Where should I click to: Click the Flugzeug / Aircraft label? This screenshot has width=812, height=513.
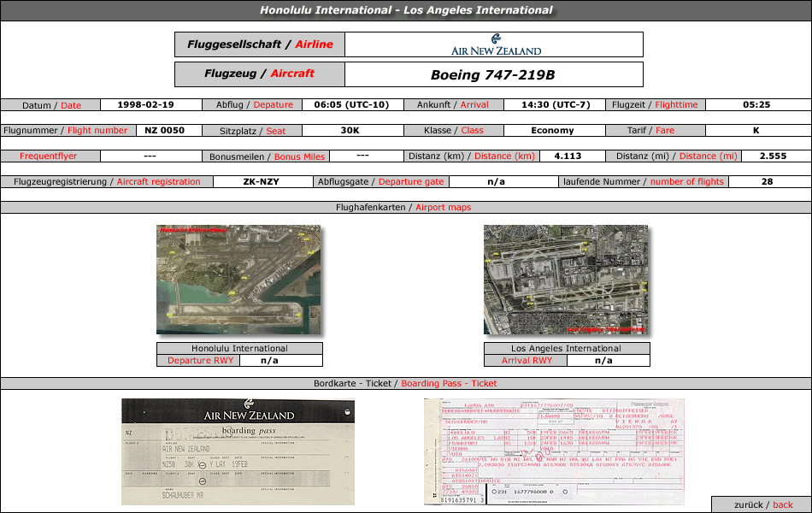coord(260,74)
